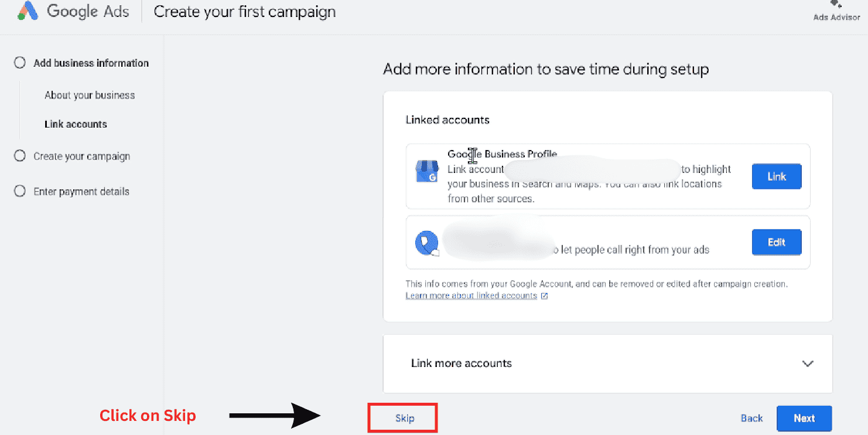868x435 pixels.
Task: Select the Create your campaign step circle
Action: click(21, 155)
